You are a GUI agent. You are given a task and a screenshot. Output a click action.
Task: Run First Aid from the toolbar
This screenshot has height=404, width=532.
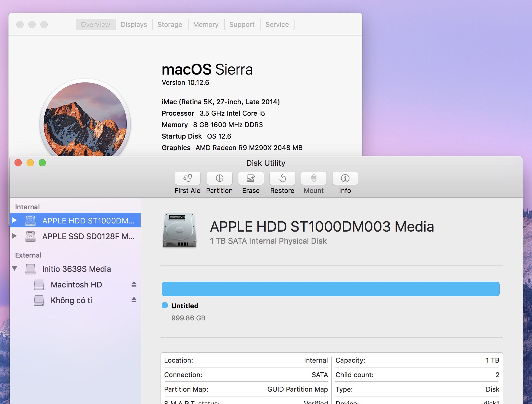tap(188, 178)
